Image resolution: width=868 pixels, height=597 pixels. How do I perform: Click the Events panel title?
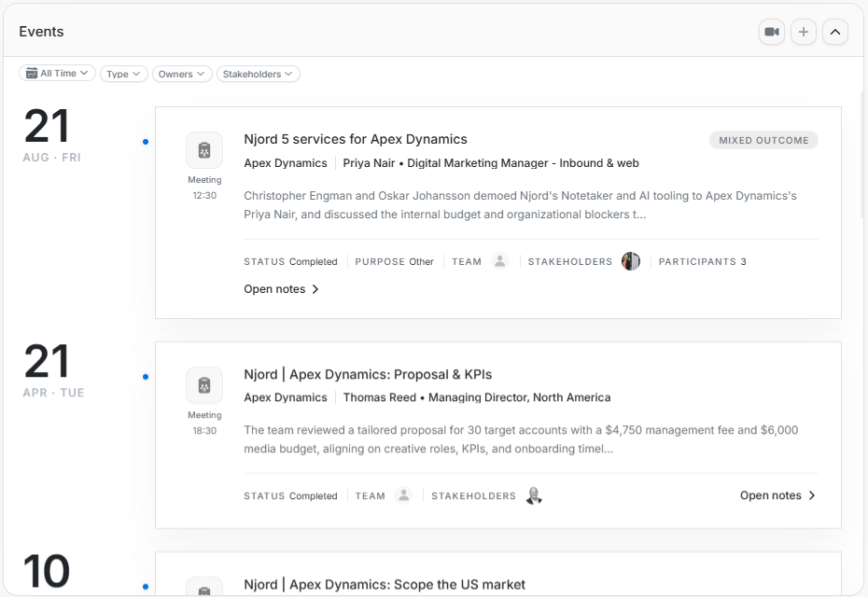tap(41, 32)
